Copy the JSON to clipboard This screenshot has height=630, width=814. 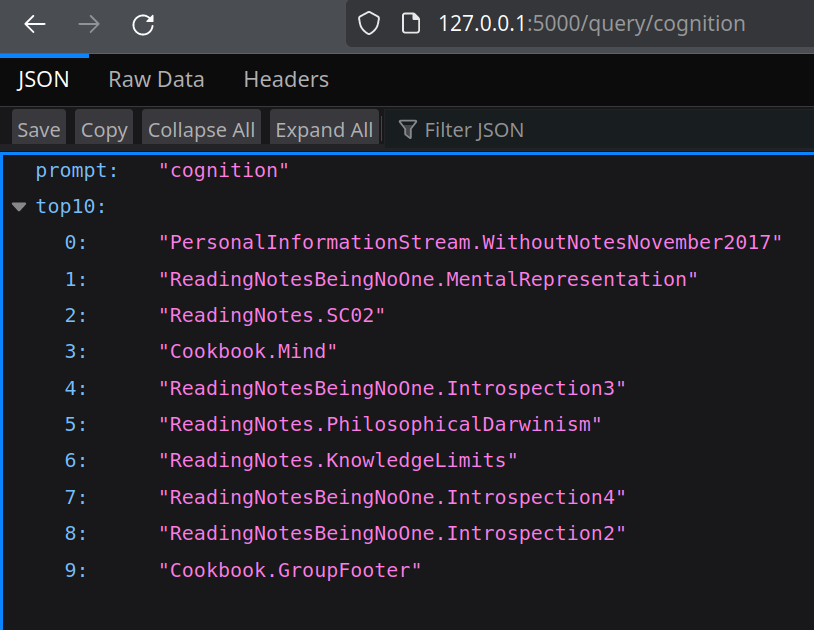coord(104,127)
